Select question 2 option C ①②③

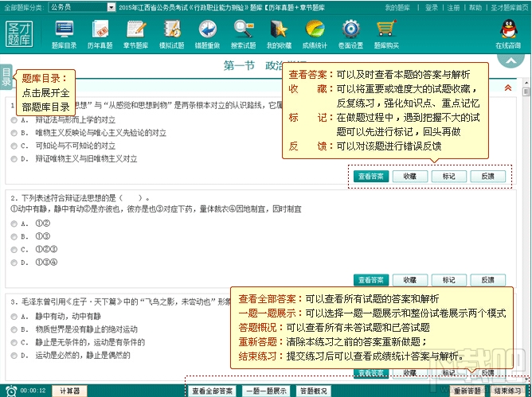14,250
